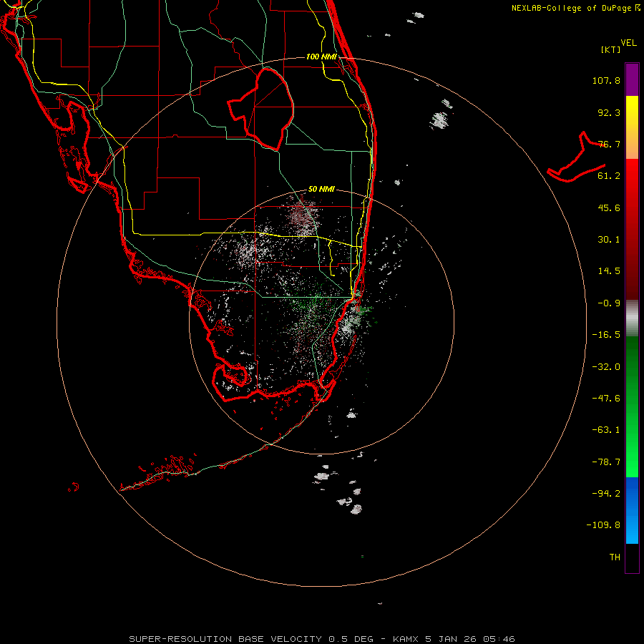Screen dimensions: 644x644
Task: Click the KAMX station identifier
Action: [x=406, y=639]
